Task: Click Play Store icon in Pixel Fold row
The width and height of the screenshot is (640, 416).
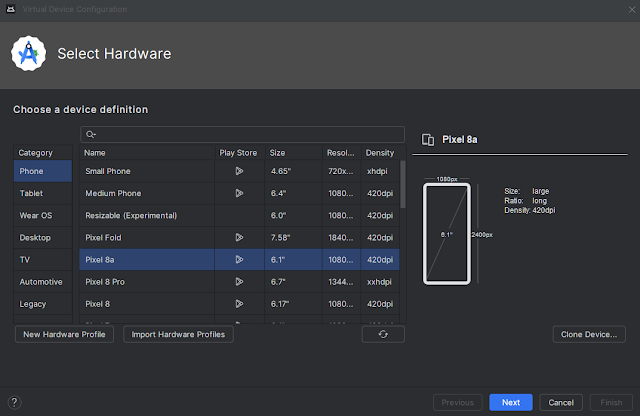Action: [239, 237]
